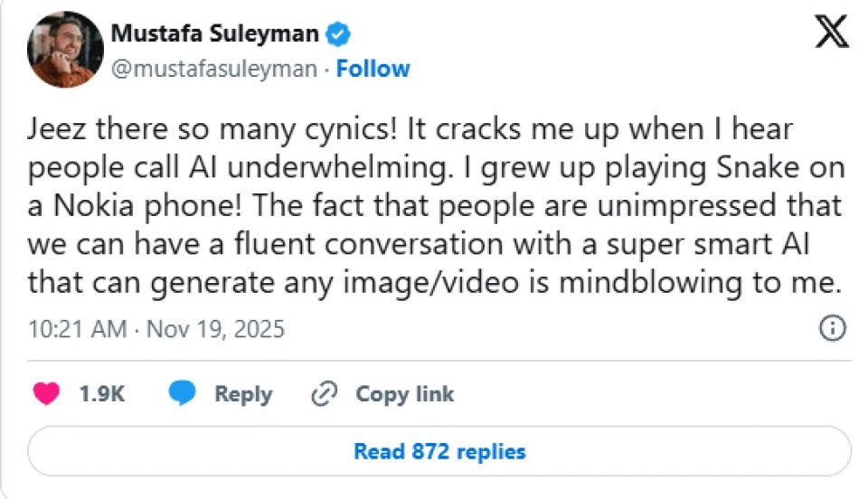Click the Nov 19, 2025 date
The width and height of the screenshot is (868, 499).
pyautogui.click(x=215, y=328)
